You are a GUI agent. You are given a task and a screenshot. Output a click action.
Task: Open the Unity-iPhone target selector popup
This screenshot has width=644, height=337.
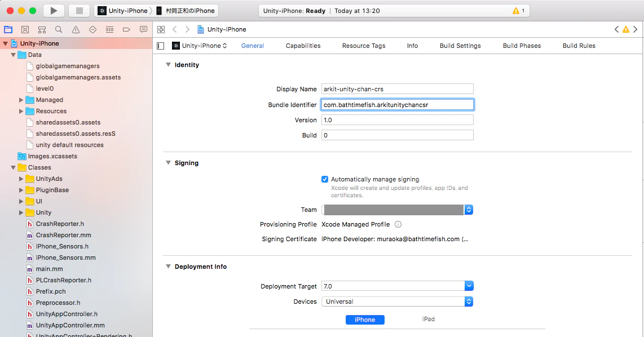point(200,46)
